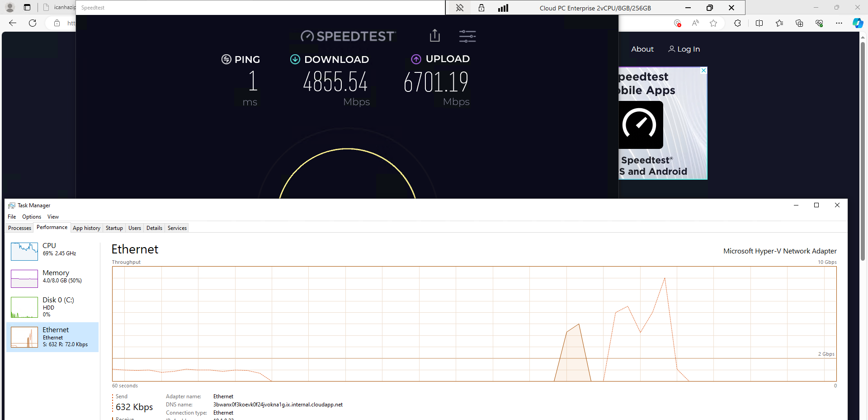Open the File menu in Task Manager
868x420 pixels.
click(12, 217)
